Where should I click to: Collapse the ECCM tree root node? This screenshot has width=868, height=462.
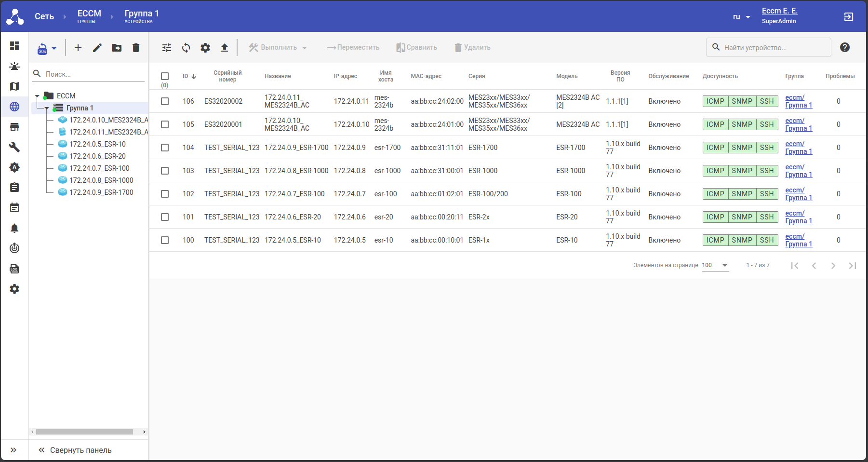37,96
